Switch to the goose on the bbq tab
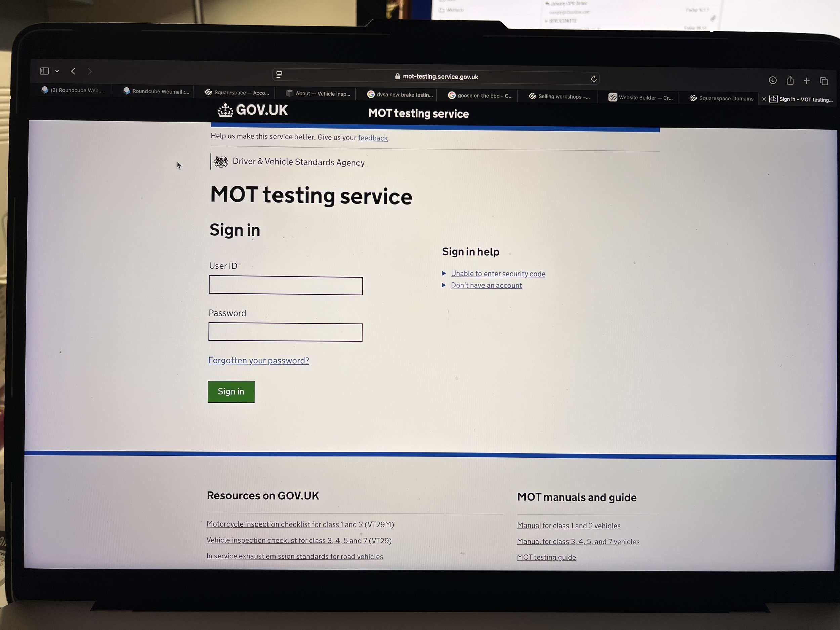 pos(480,96)
